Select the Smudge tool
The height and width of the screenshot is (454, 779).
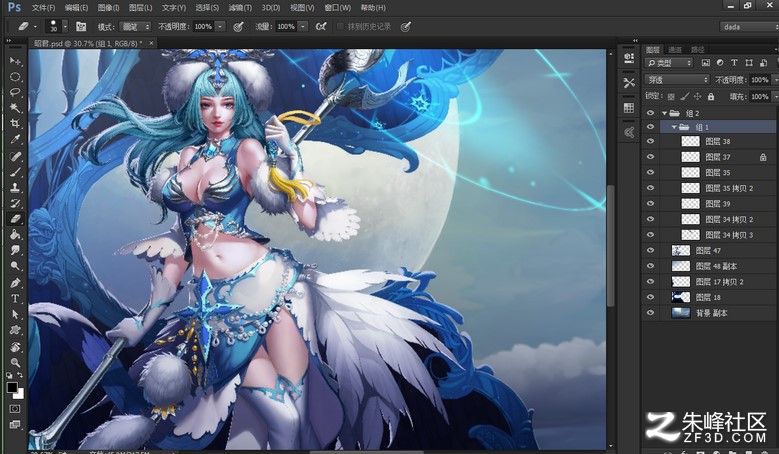(x=15, y=250)
